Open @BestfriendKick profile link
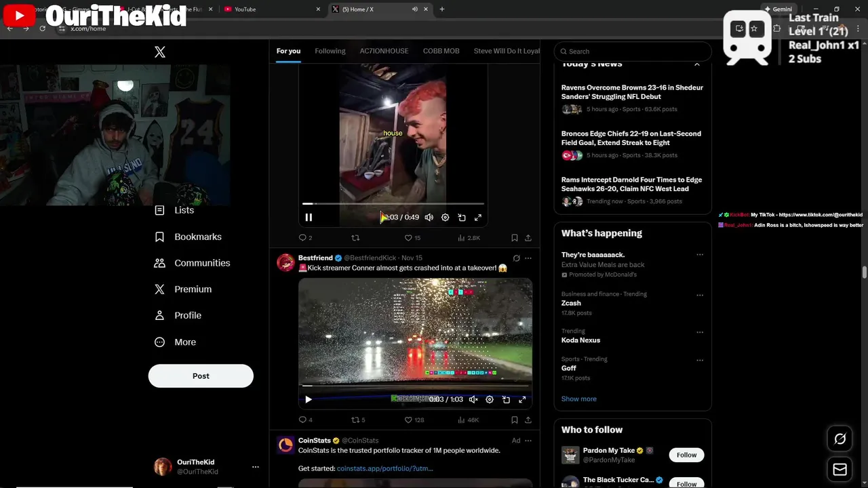The height and width of the screenshot is (488, 868). pyautogui.click(x=370, y=258)
